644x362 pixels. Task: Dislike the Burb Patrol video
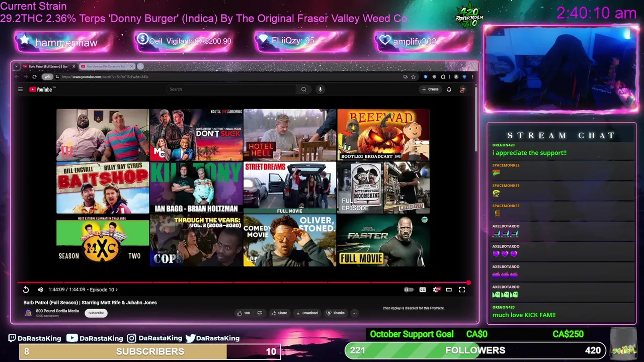point(260,313)
